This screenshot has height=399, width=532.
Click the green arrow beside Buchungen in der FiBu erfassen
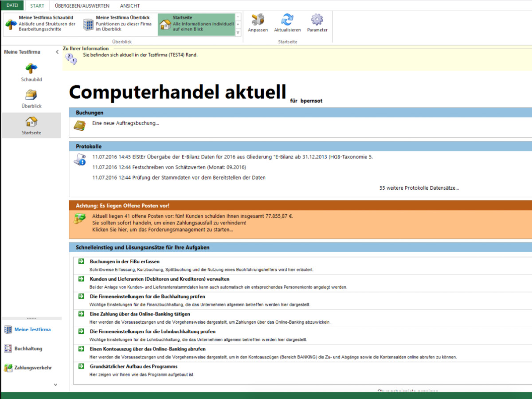81,262
